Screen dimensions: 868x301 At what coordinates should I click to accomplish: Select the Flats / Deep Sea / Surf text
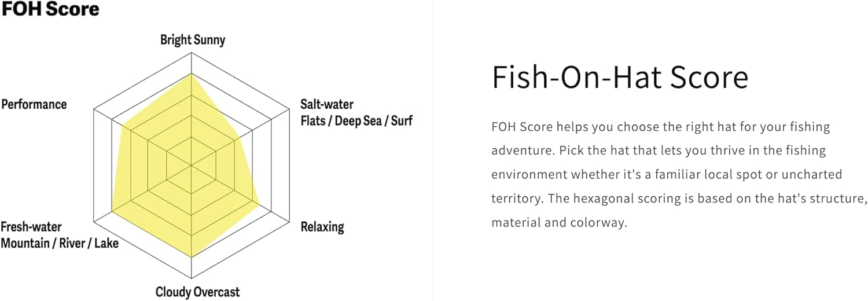[356, 122]
